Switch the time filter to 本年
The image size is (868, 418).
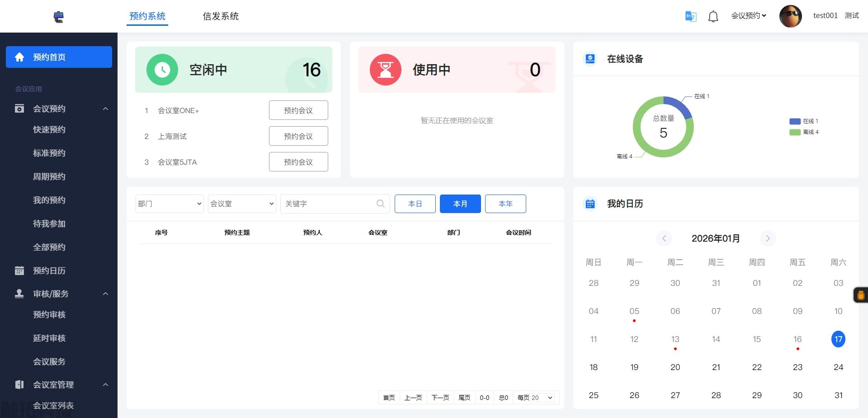pos(505,204)
